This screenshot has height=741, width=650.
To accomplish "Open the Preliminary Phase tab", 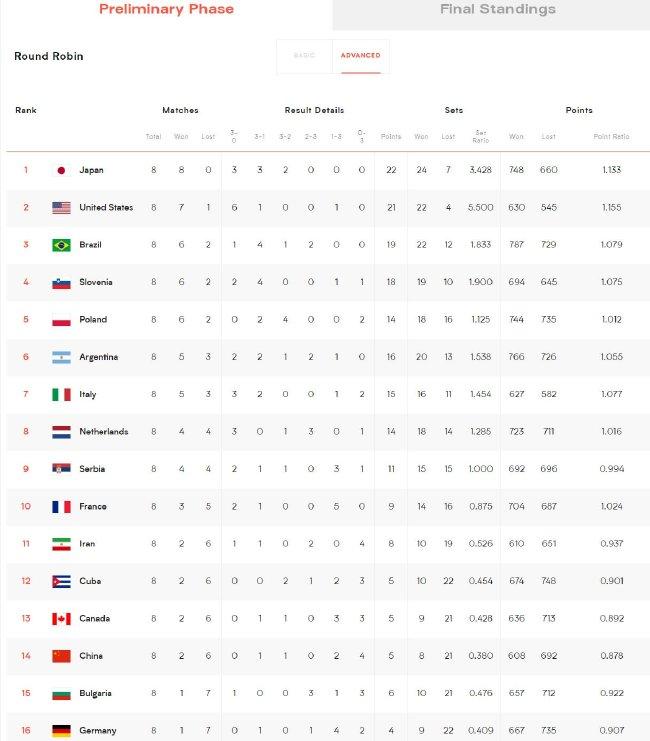I will (x=166, y=9).
